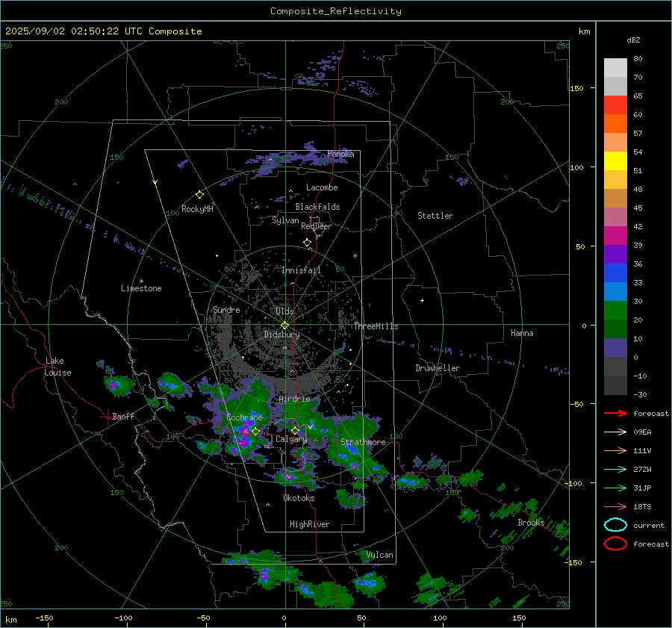Click the 150 tick on right km axis
672x628 pixels.
click(x=576, y=88)
